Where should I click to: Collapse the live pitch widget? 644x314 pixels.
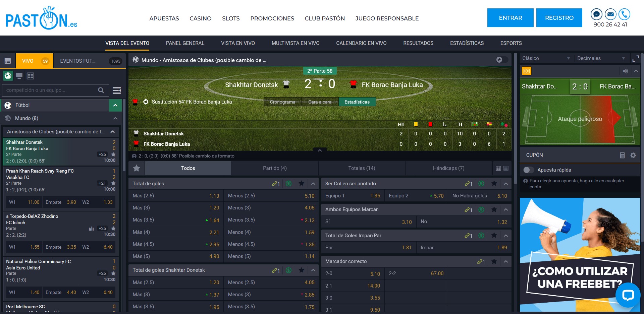(636, 71)
